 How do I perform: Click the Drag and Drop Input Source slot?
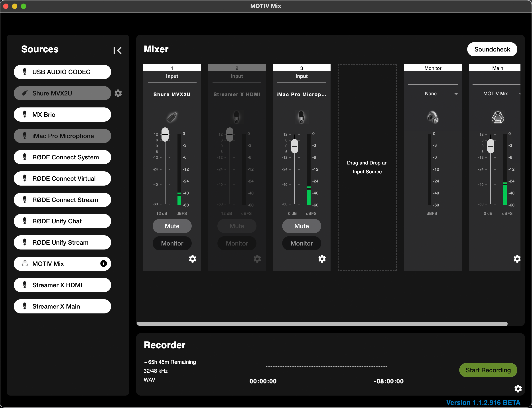click(x=367, y=167)
